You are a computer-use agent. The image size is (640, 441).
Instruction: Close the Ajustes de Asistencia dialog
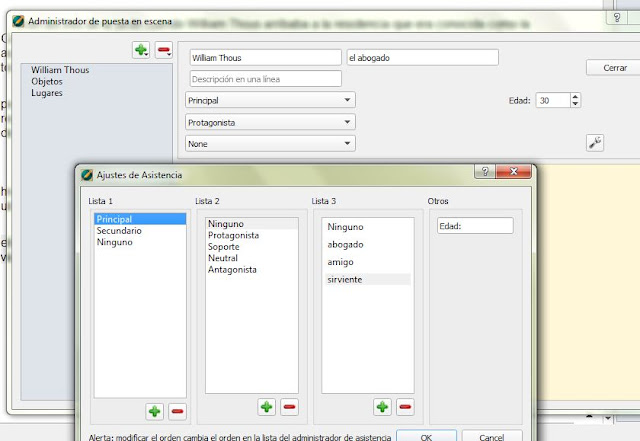513,172
